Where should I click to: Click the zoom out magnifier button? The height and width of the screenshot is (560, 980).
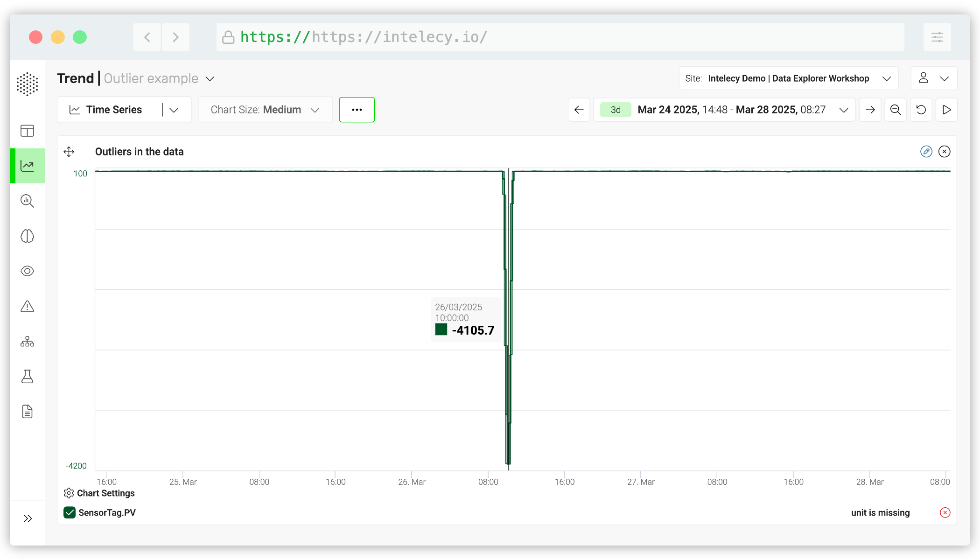(895, 110)
